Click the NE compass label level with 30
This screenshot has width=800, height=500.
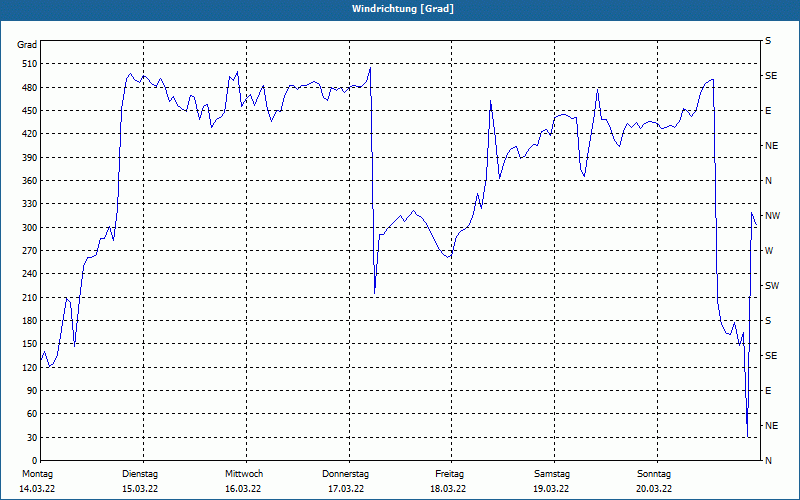(771, 426)
